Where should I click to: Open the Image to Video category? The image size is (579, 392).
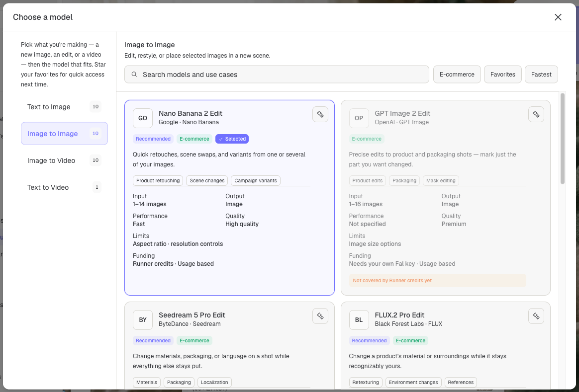[x=64, y=160]
